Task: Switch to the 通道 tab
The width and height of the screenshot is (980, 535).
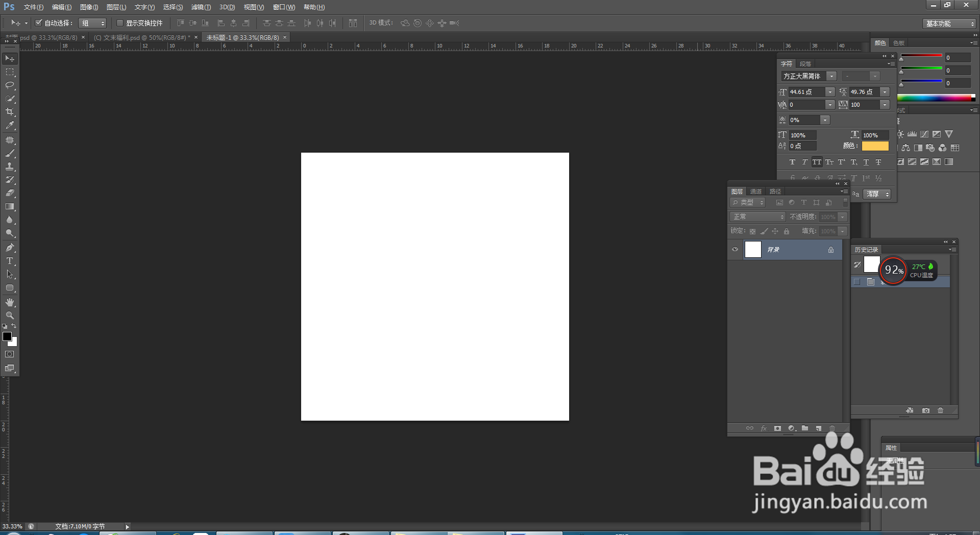Action: click(x=756, y=191)
